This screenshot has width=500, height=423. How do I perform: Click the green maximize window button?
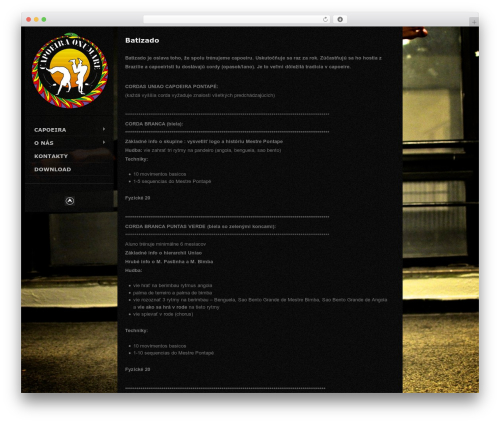click(44, 19)
